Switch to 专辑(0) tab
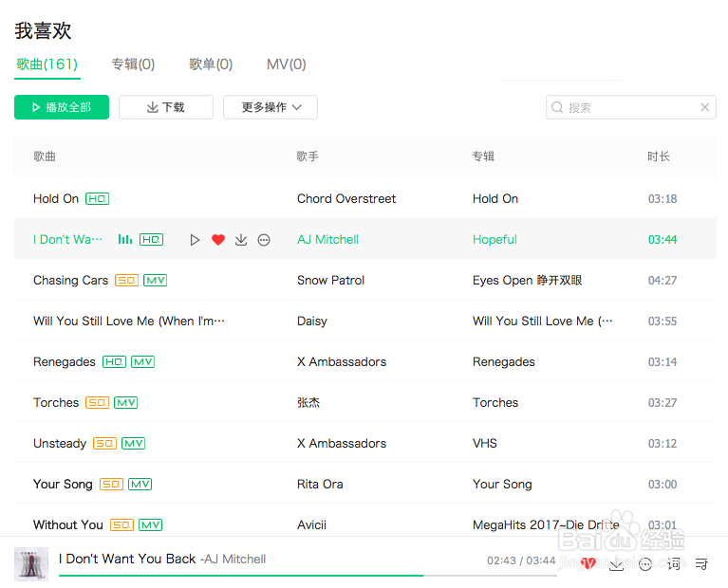The width and height of the screenshot is (728, 588). point(133,64)
